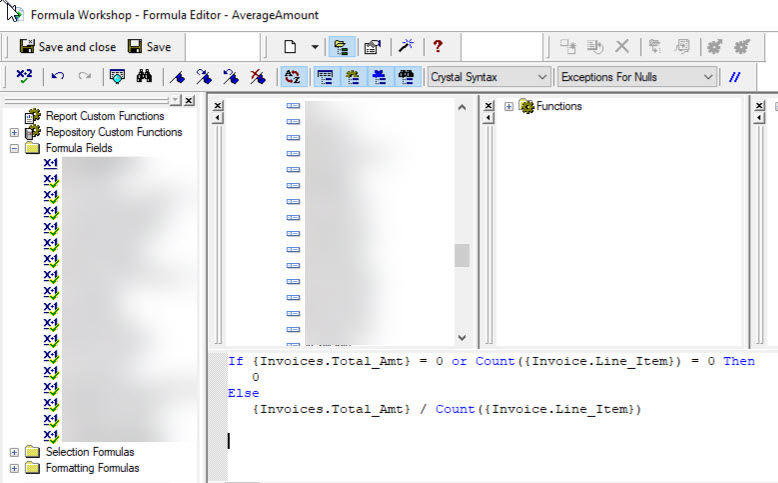Click the 'Then' keyword in formula
778x483 pixels.
739,361
